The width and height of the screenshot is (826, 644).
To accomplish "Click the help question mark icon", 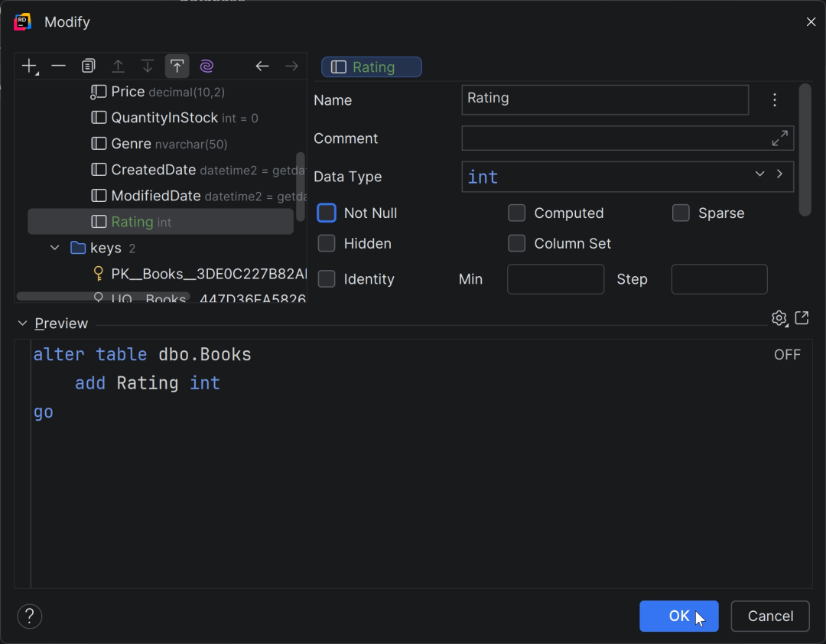I will pyautogui.click(x=30, y=616).
